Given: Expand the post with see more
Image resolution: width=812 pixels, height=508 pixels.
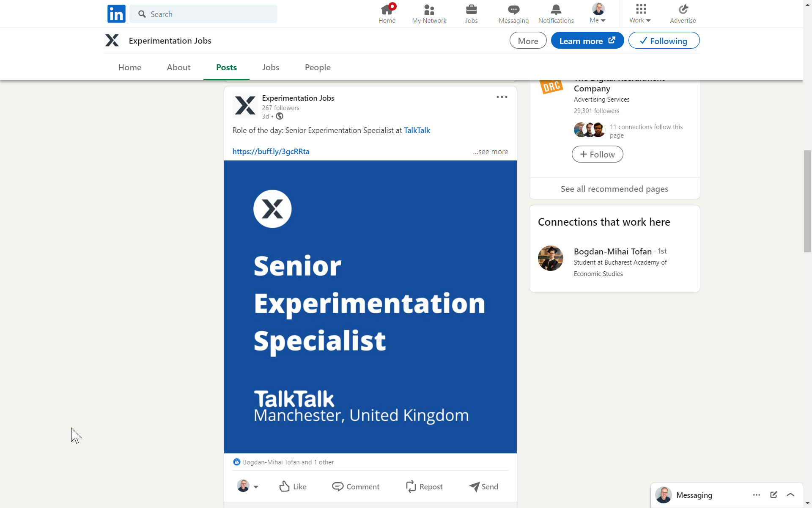Looking at the screenshot, I should pyautogui.click(x=491, y=152).
